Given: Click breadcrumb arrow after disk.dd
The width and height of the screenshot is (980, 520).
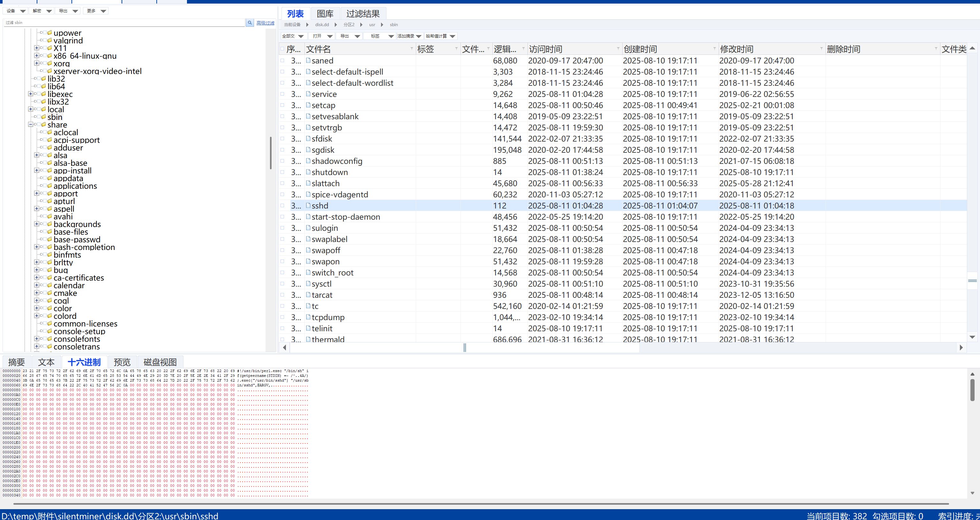Looking at the screenshot, I should 336,25.
